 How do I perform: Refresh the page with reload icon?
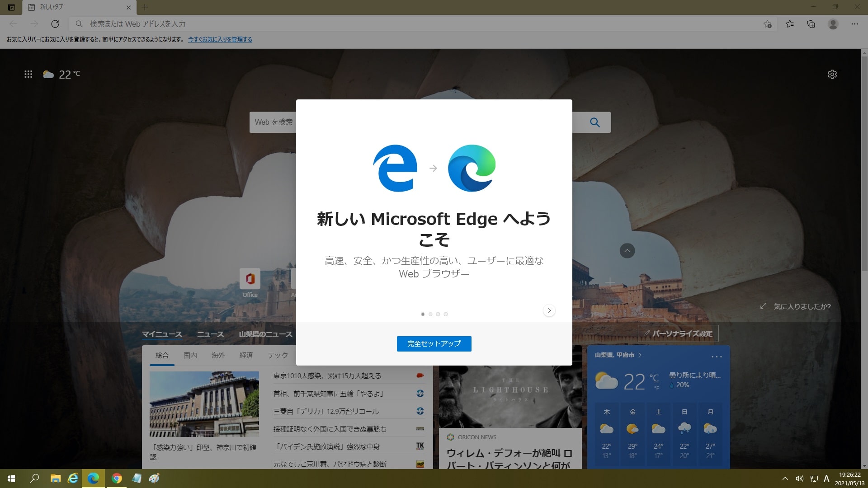[x=55, y=24]
